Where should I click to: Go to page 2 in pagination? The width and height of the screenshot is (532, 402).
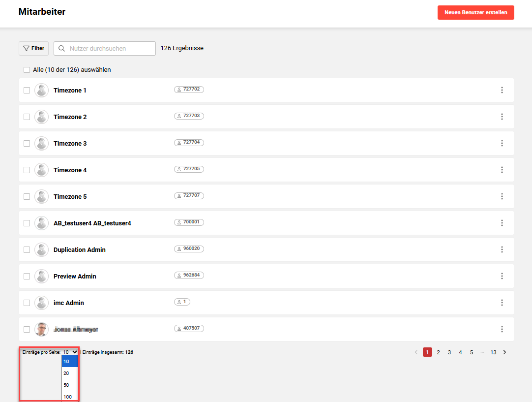tap(438, 352)
